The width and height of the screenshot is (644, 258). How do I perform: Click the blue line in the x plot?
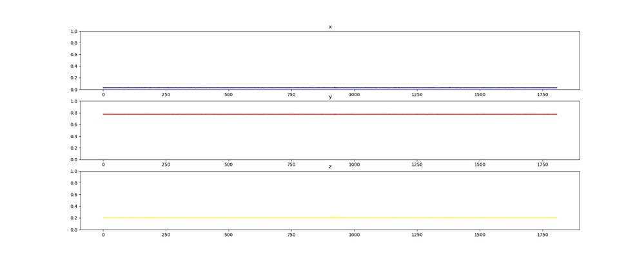[330, 88]
